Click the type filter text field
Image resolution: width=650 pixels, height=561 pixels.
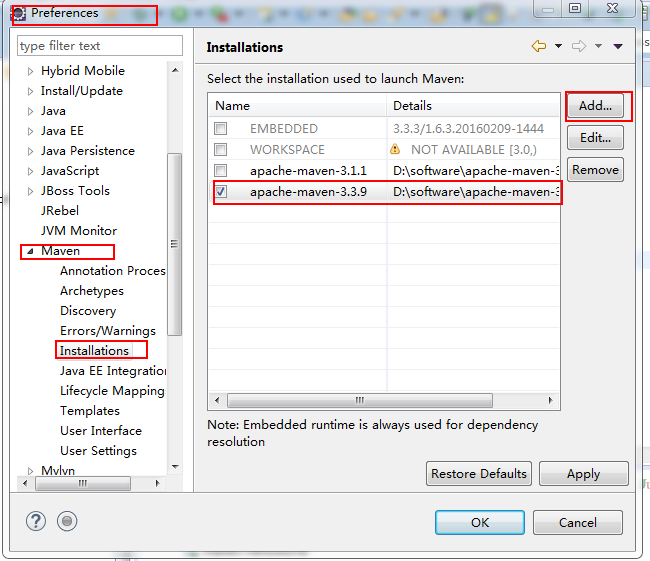pos(100,46)
